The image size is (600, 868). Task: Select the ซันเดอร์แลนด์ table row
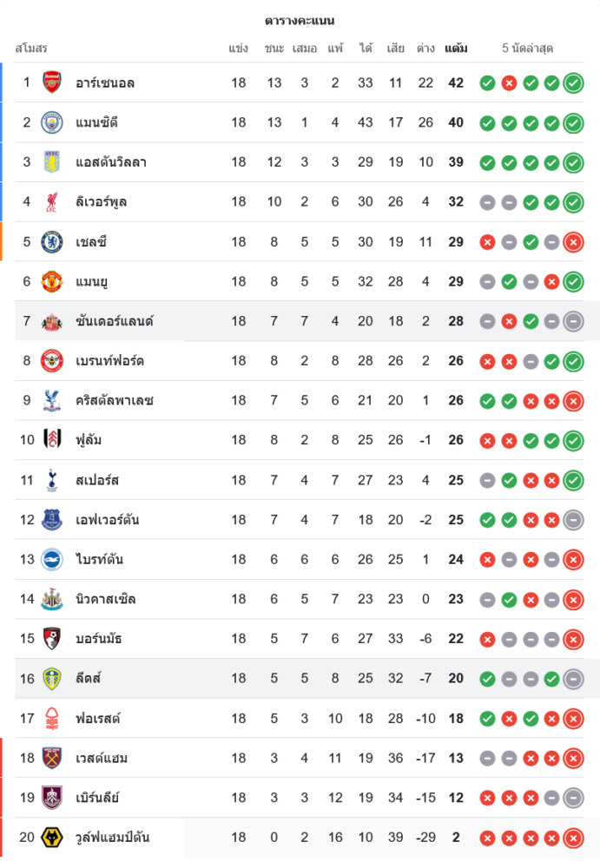[304, 321]
